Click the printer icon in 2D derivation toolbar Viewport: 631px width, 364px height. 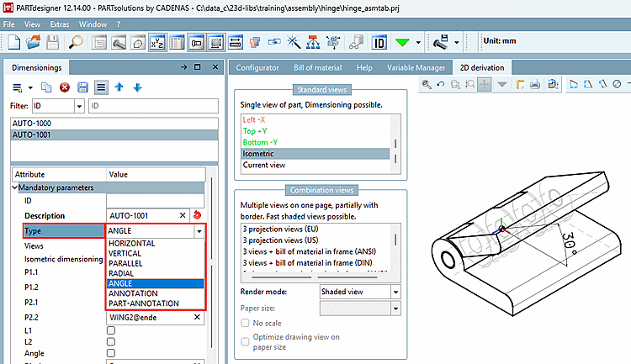click(x=535, y=84)
